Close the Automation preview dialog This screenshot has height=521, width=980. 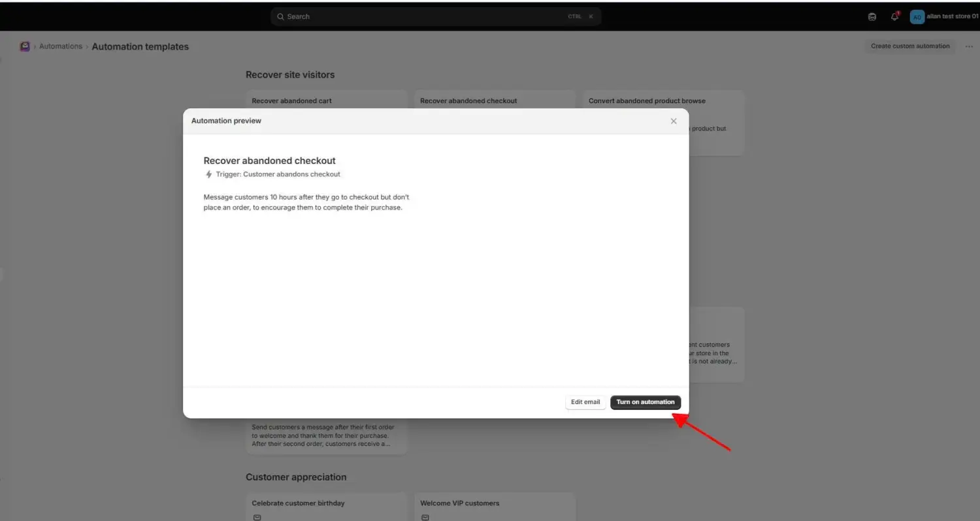(674, 121)
